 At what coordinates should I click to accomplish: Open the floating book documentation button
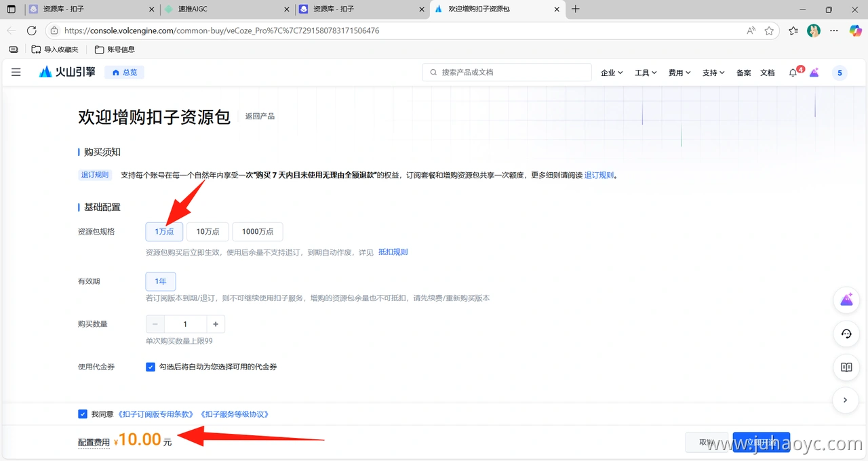pos(846,367)
